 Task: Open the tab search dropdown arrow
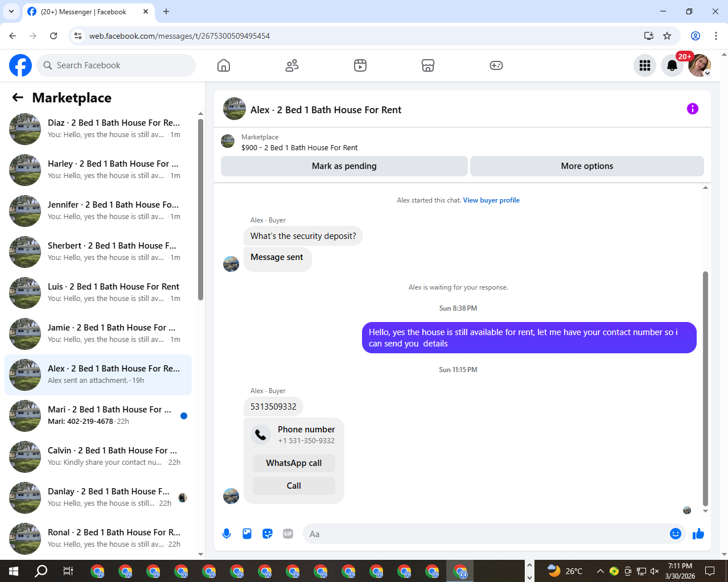click(11, 11)
